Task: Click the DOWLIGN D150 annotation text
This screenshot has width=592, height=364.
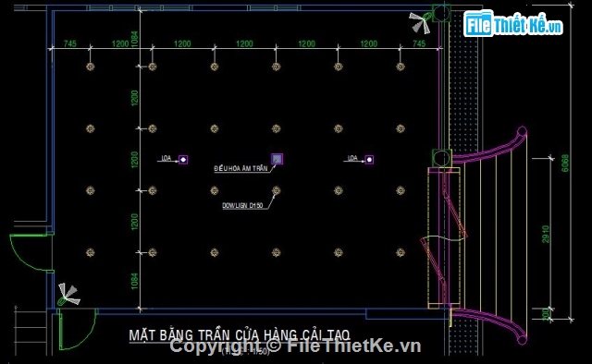Action: click(x=242, y=206)
